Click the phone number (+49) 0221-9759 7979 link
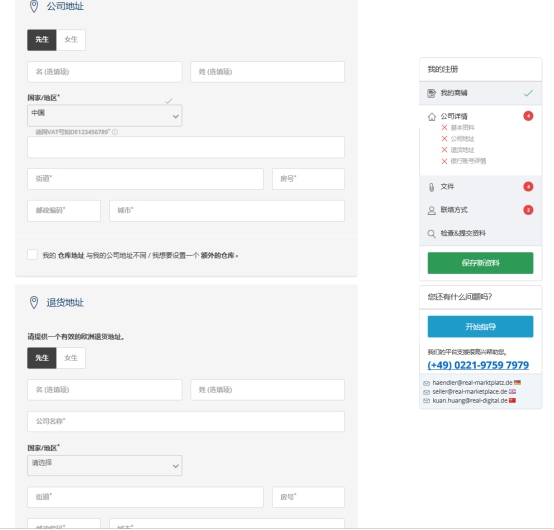Image resolution: width=554 pixels, height=530 pixels. pyautogui.click(x=478, y=365)
